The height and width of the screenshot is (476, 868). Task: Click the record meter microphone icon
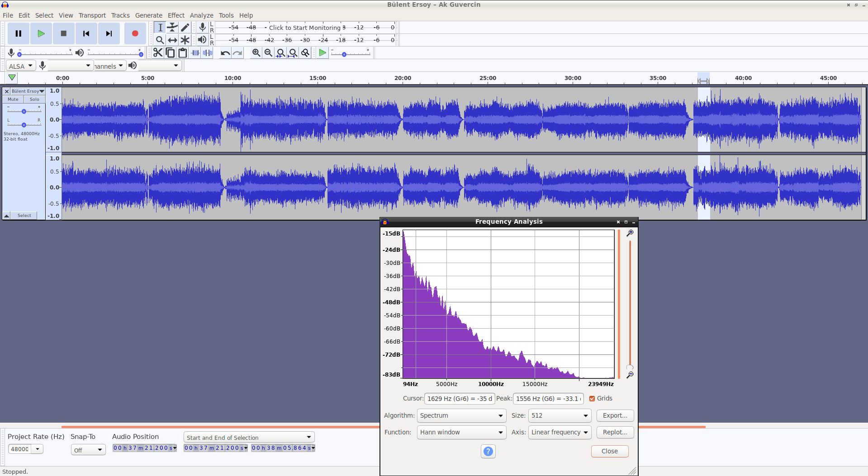coord(203,27)
